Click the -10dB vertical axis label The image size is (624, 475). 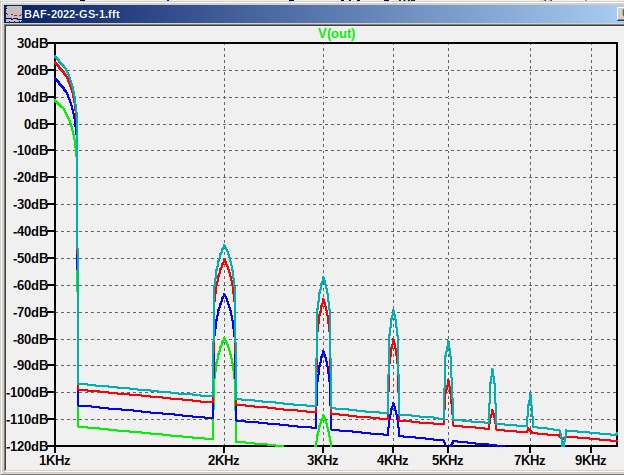(31, 151)
